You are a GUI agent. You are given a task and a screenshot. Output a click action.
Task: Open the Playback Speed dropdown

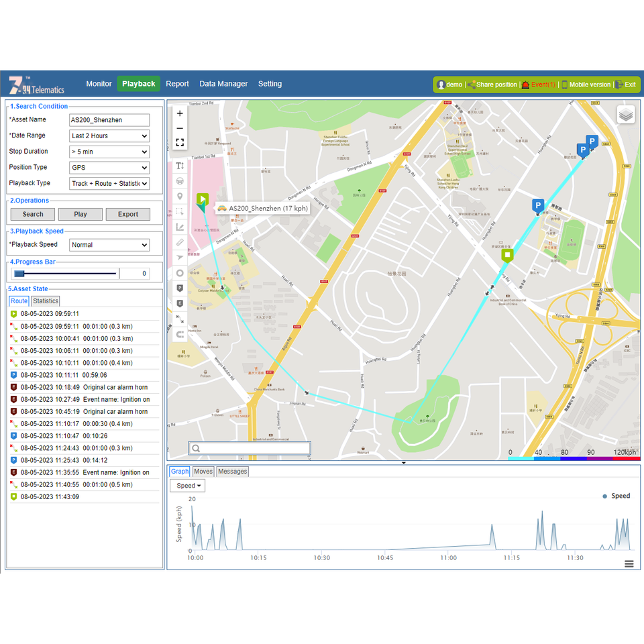click(x=109, y=245)
